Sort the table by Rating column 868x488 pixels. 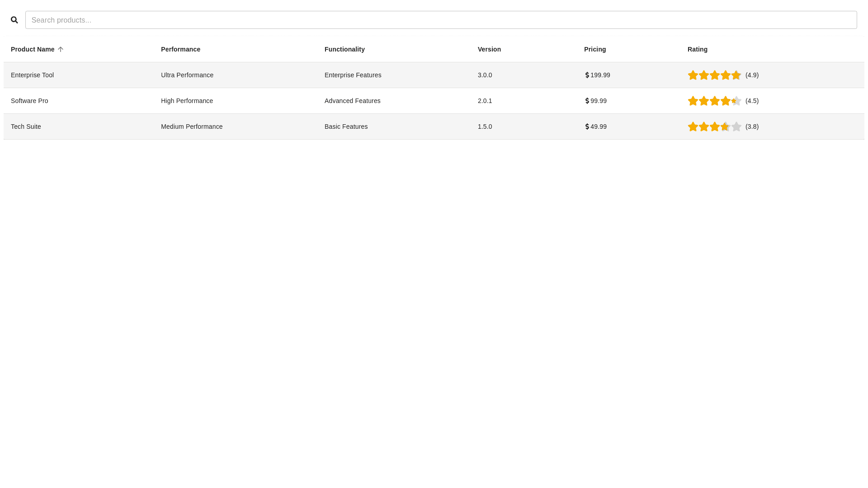[x=697, y=49]
